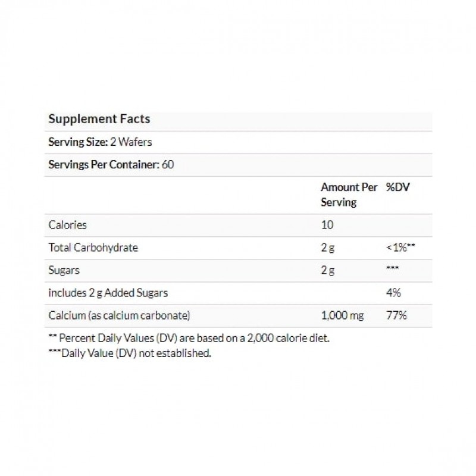This screenshot has height=476, width=476.
Task: Click the 77% Calcium daily value
Action: [x=396, y=315]
